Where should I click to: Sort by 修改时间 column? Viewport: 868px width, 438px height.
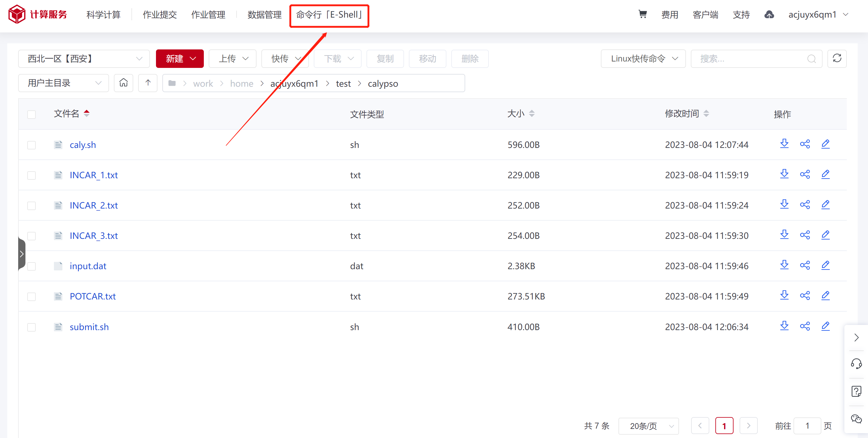687,114
